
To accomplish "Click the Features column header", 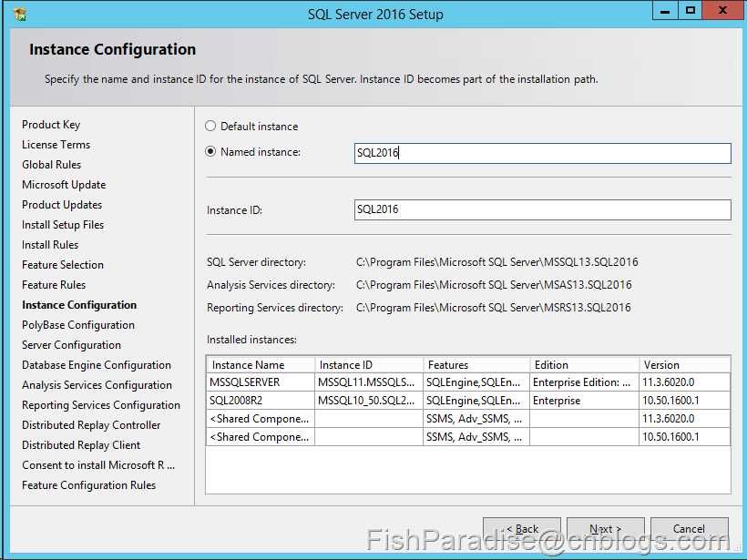I will [476, 365].
